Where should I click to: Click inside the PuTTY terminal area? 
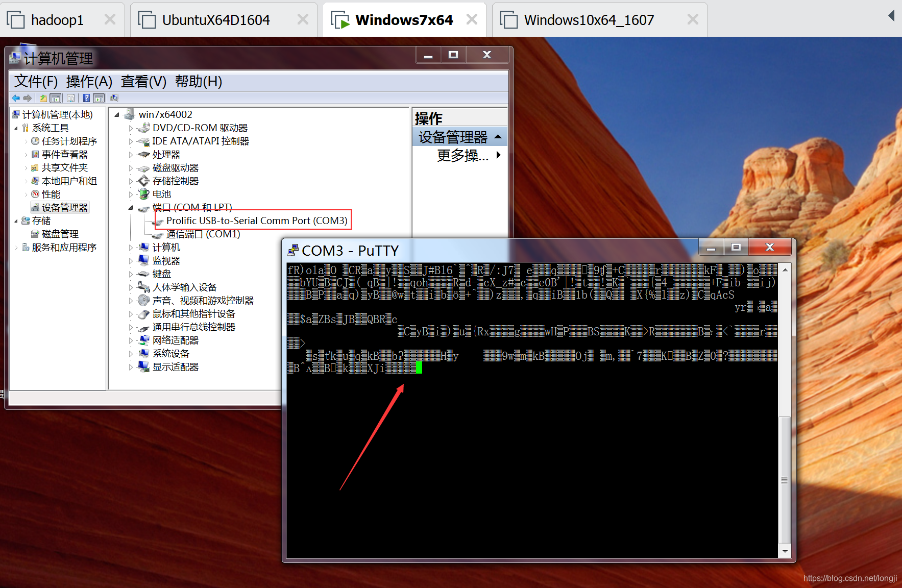point(532,410)
